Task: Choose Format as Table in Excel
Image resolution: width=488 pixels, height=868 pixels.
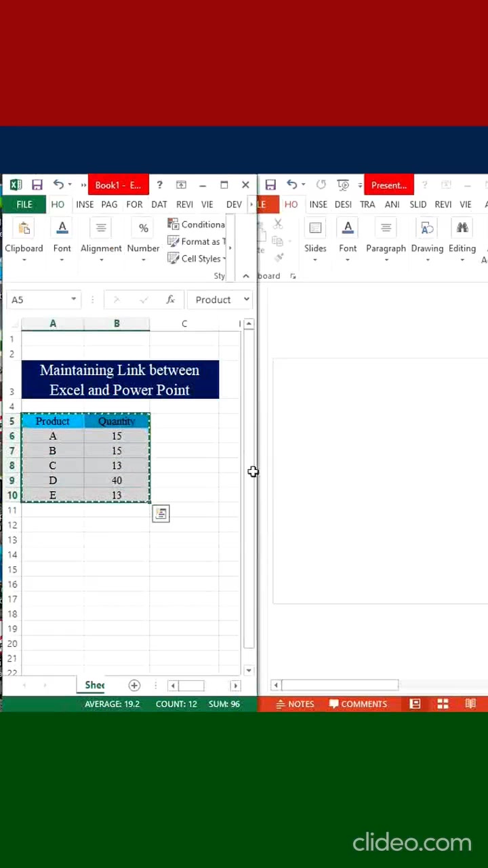Action: pos(196,241)
